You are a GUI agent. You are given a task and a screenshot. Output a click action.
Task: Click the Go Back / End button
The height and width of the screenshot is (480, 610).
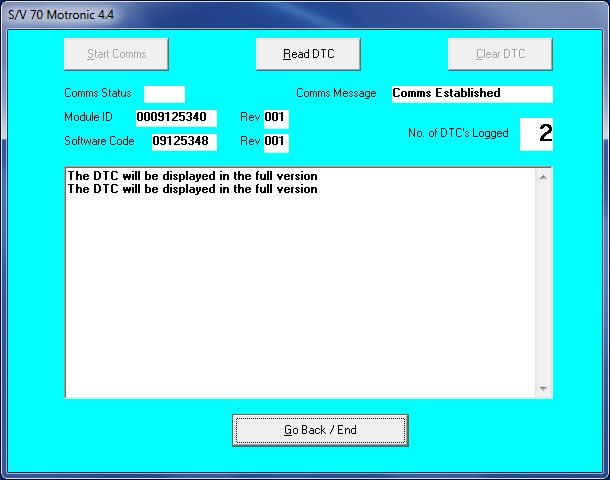(x=320, y=430)
